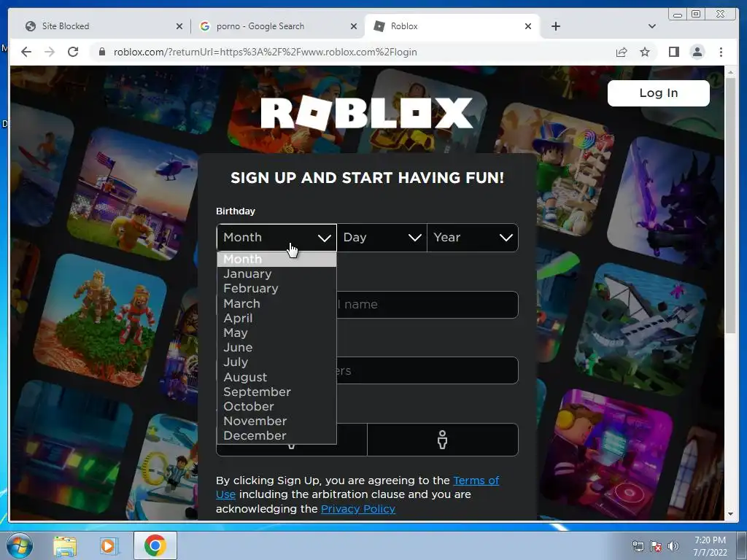
Task: Open the Year birthday dropdown
Action: click(x=473, y=238)
